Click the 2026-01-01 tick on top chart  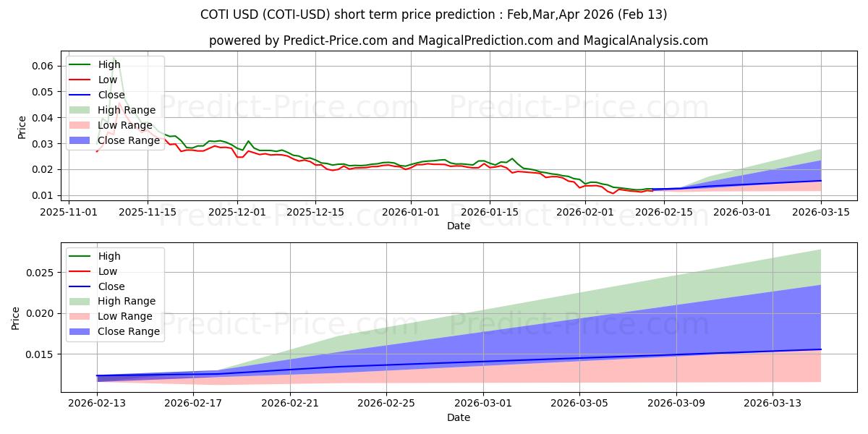411,212
